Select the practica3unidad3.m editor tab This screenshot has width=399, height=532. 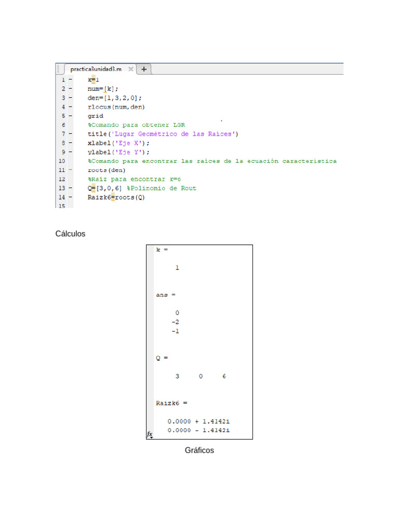coord(96,69)
